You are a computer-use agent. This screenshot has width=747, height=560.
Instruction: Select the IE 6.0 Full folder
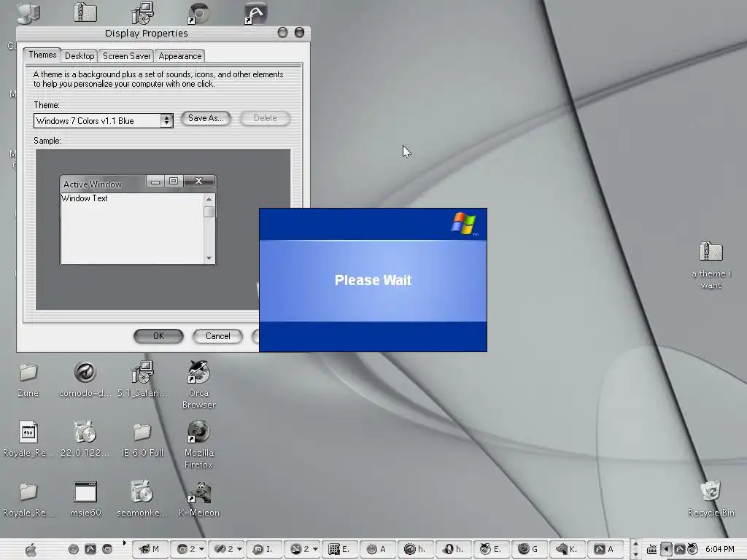pyautogui.click(x=142, y=439)
